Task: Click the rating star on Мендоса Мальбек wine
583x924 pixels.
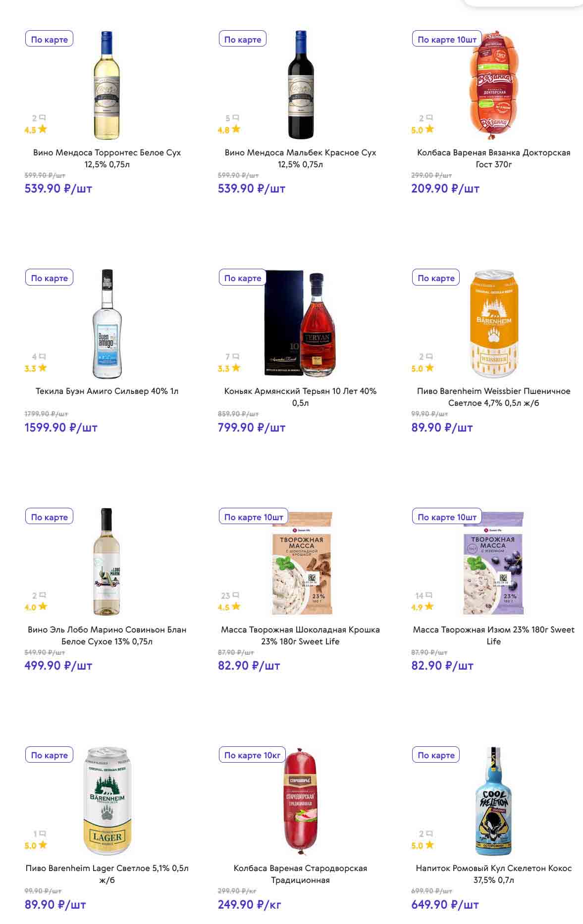Action: click(236, 129)
